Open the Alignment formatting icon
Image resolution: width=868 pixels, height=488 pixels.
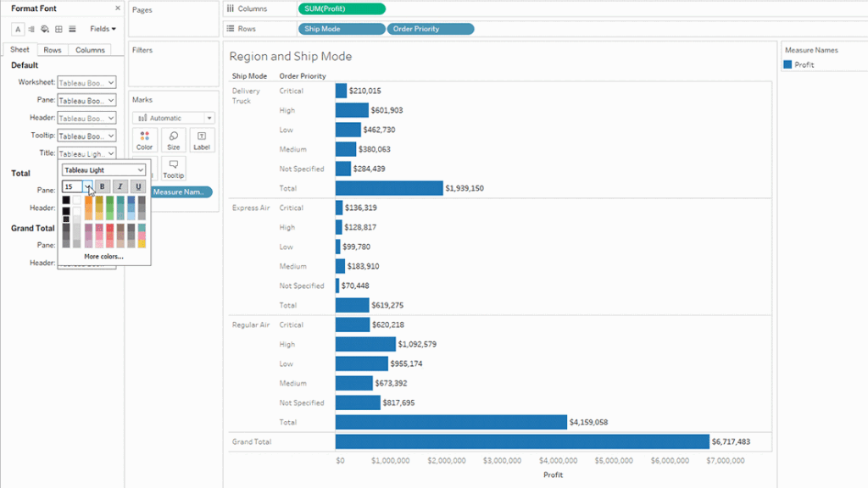point(31,29)
